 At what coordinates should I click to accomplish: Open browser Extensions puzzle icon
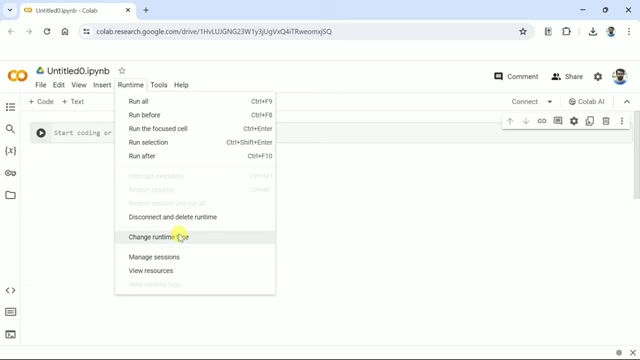click(566, 31)
